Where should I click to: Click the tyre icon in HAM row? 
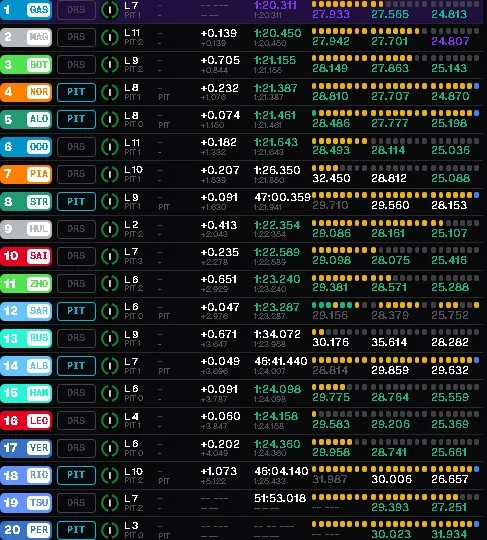[110, 393]
